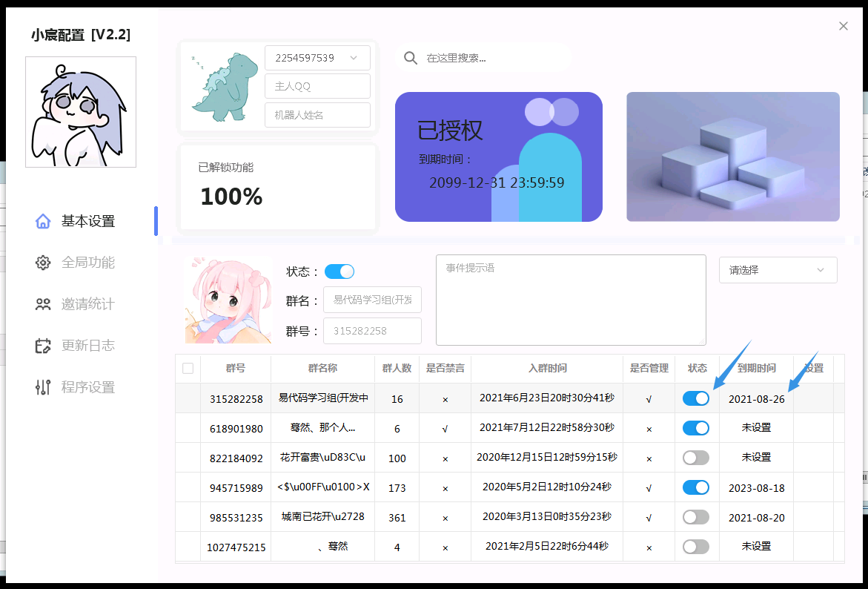Viewport: 868px width, 589px height.
Task: Sort by 群号 column header
Action: click(x=235, y=369)
